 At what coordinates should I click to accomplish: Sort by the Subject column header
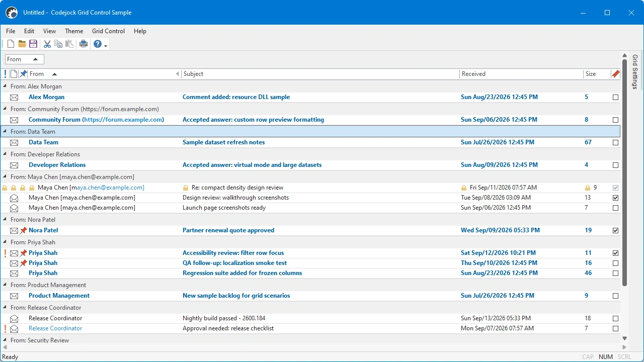coord(320,74)
